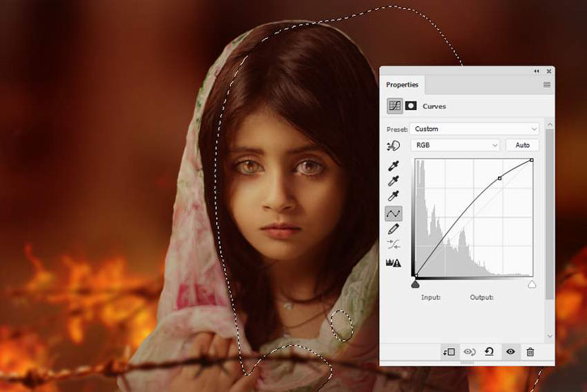Select the Properties tab
The height and width of the screenshot is (392, 587).
(402, 85)
